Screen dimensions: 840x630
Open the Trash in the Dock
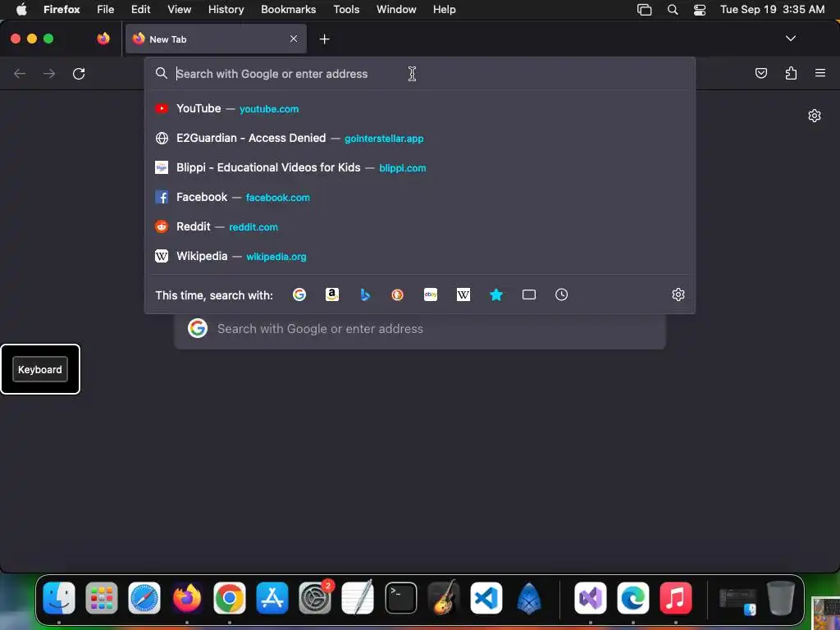pyautogui.click(x=781, y=598)
